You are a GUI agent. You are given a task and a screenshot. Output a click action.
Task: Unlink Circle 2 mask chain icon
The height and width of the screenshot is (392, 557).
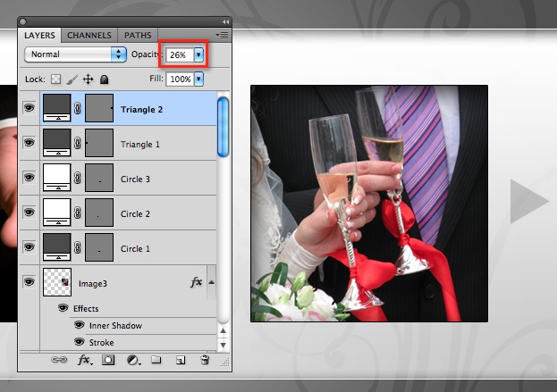[x=78, y=213]
